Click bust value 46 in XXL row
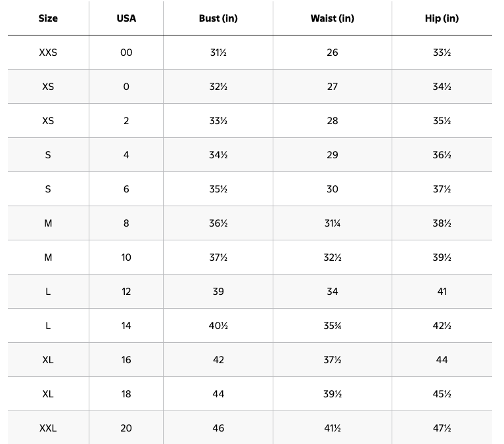The width and height of the screenshot is (504, 444). [x=218, y=428]
